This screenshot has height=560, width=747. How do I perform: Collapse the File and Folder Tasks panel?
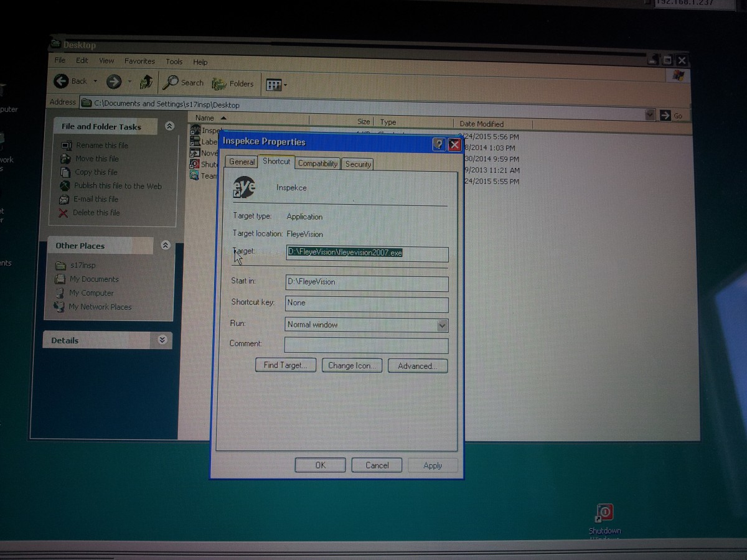[169, 126]
